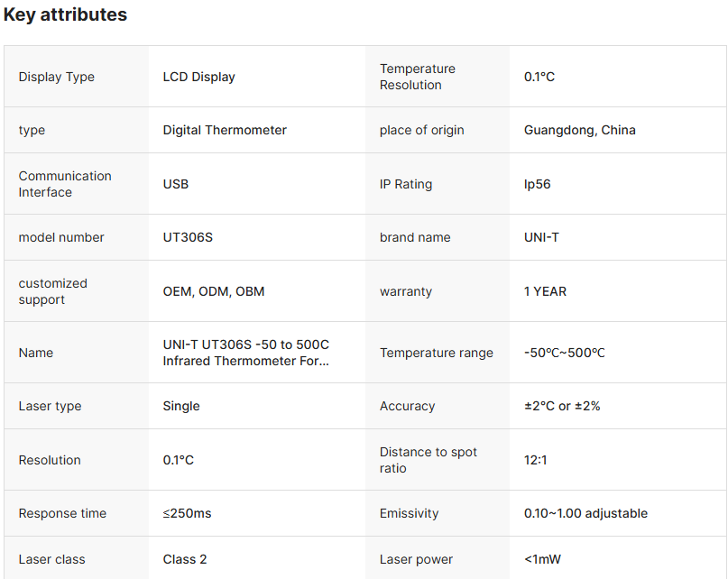Select the "OEM, ODM, OBM" support value

coord(214,291)
